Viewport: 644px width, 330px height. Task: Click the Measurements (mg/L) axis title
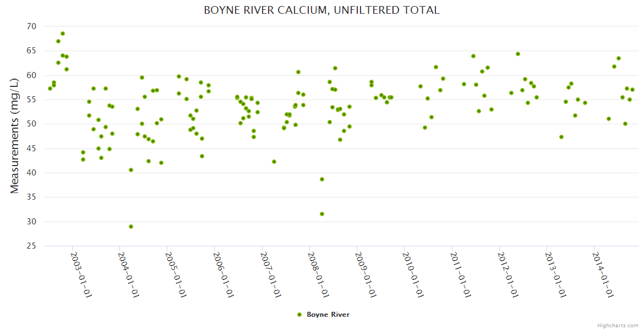(x=15, y=136)
